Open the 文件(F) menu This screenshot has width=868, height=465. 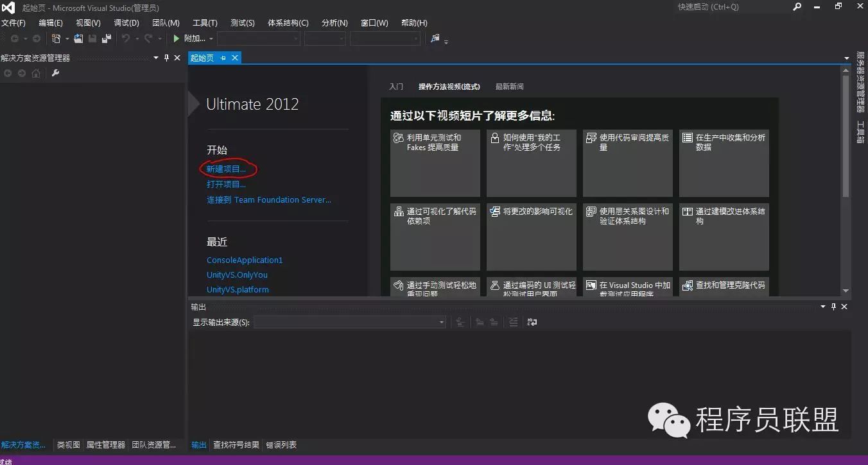13,22
